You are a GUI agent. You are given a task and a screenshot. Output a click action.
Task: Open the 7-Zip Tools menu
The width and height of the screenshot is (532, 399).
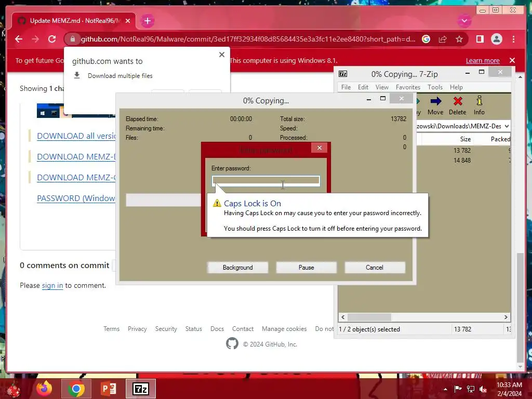coord(435,87)
